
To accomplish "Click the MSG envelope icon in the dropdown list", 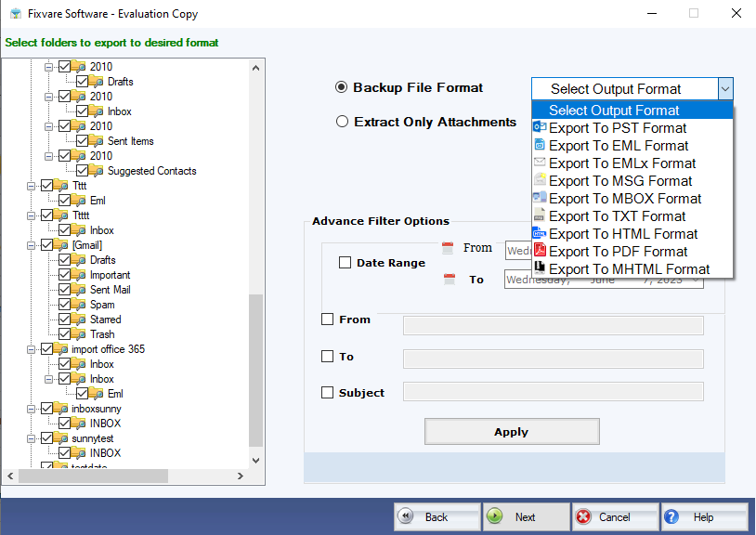I will click(541, 180).
